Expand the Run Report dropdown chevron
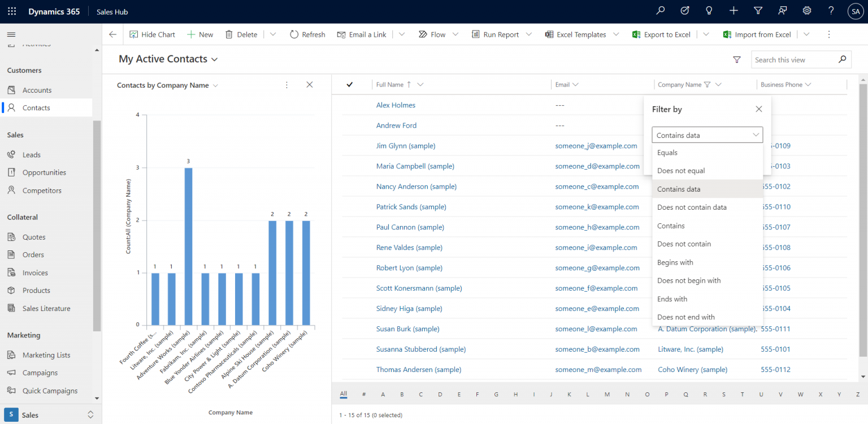 (529, 34)
